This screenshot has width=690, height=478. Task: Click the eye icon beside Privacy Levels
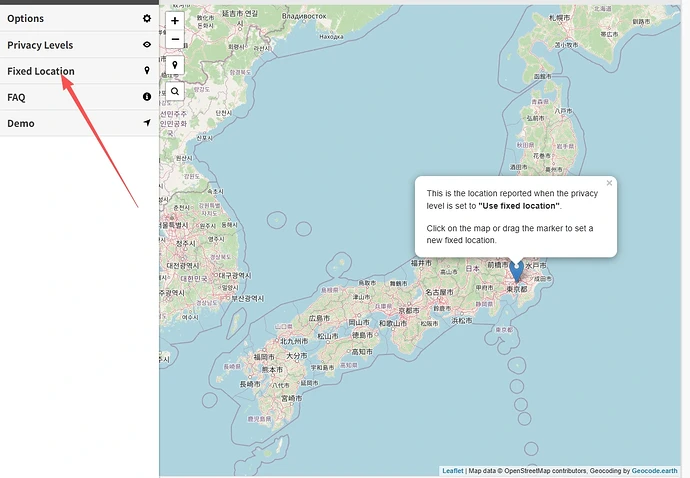click(x=147, y=45)
